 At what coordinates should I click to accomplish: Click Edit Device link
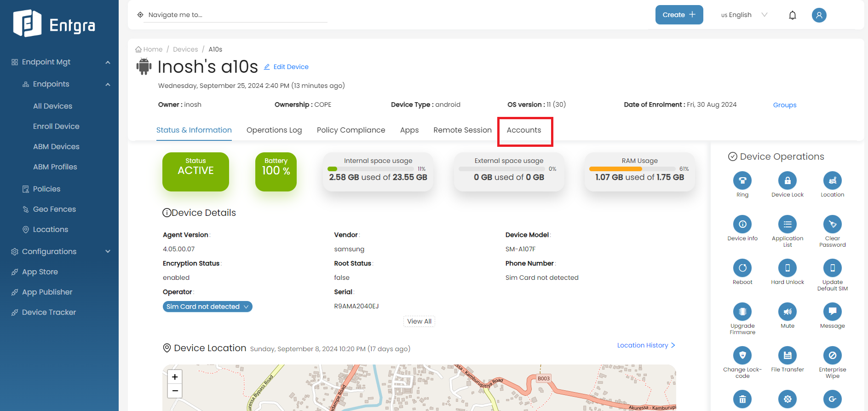[x=286, y=67]
